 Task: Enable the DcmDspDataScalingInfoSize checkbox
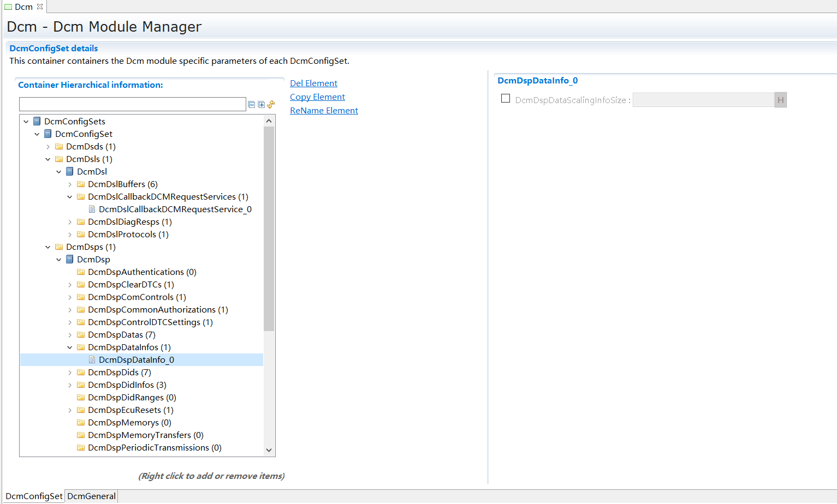pos(505,99)
